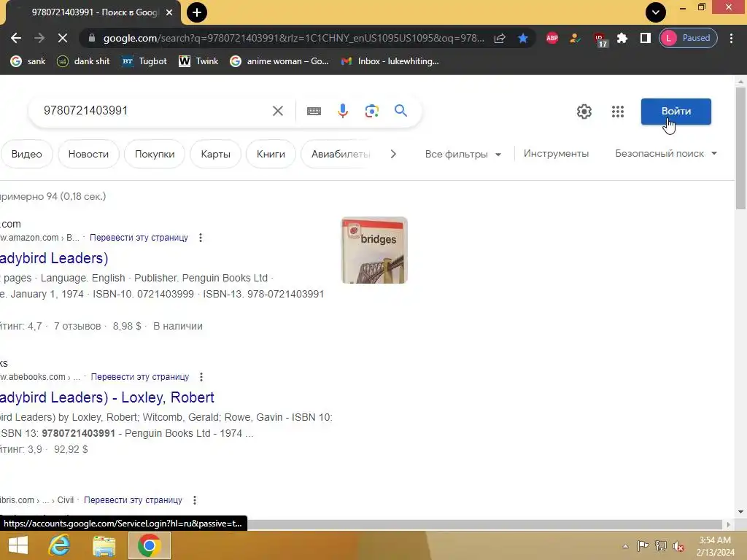This screenshot has height=560, width=747.
Task: Open the Action Center flag icon
Action: point(643,545)
